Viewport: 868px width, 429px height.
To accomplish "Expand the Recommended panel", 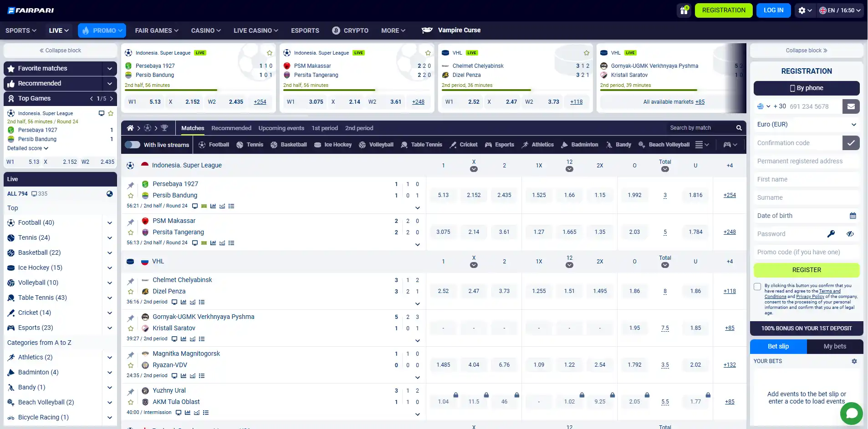I will click(x=109, y=83).
